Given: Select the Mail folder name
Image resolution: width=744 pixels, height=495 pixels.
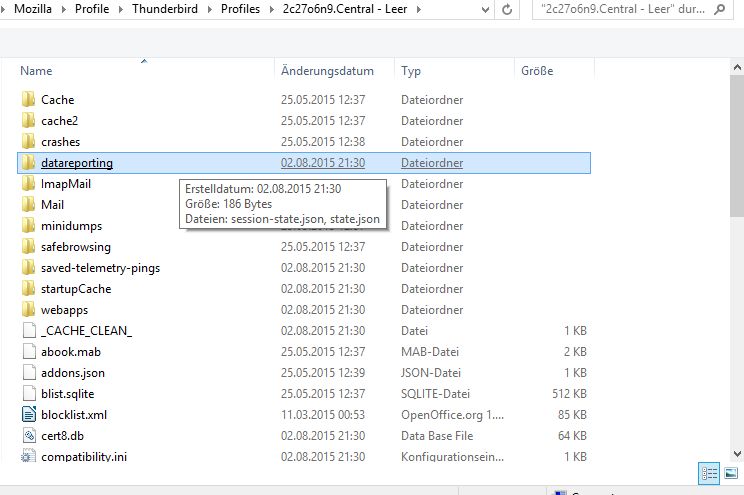Looking at the screenshot, I should (52, 205).
